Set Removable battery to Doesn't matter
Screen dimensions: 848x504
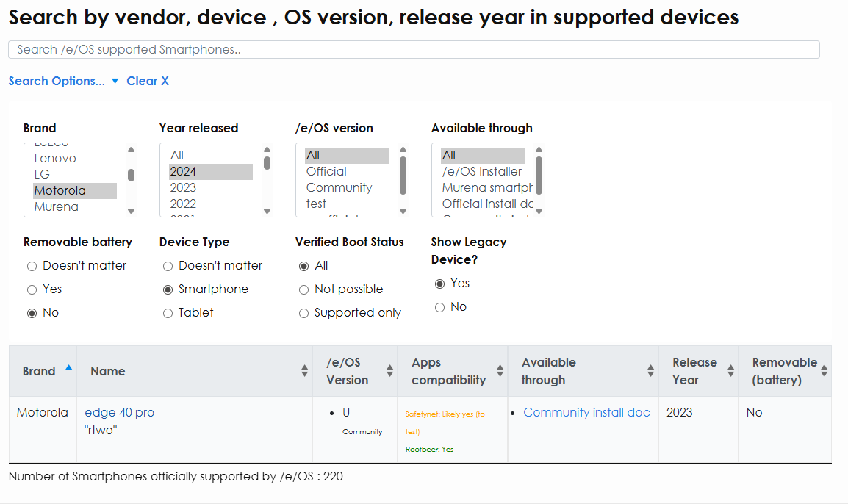click(32, 266)
